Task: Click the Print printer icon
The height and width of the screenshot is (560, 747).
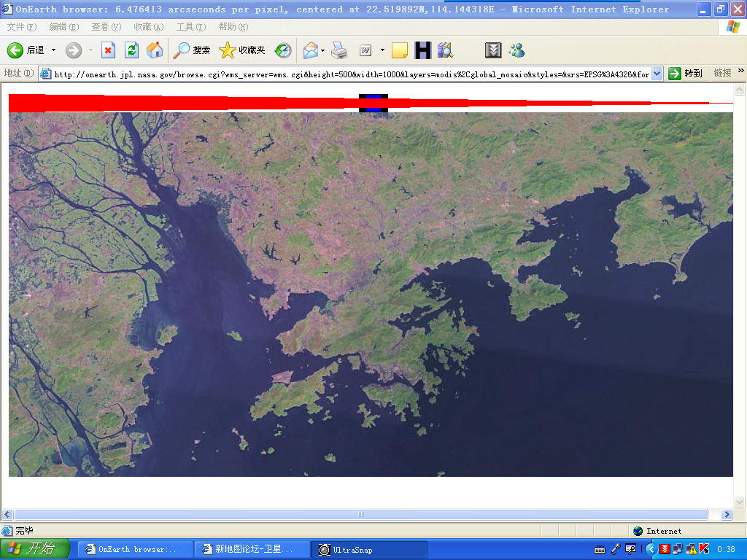Action: coord(339,50)
